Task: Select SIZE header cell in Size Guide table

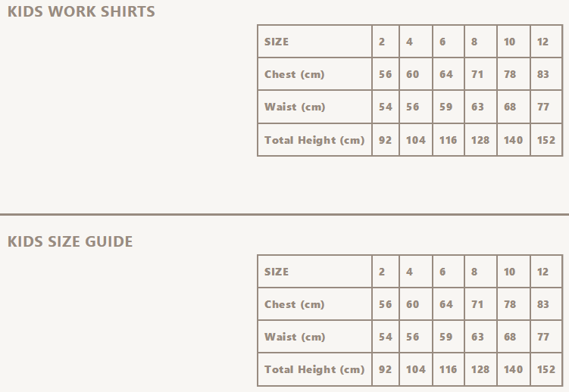Action: click(x=277, y=272)
